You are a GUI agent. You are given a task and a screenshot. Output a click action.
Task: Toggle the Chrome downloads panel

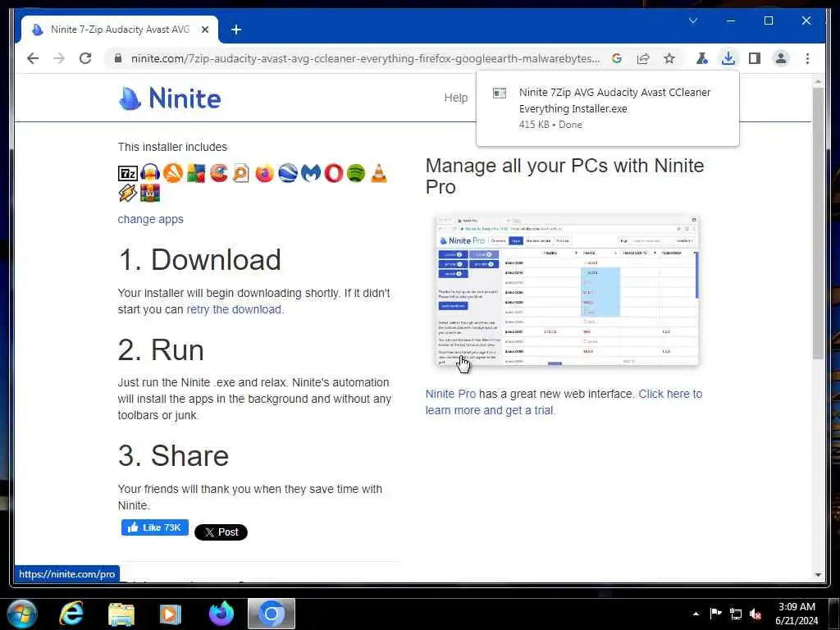[728, 58]
